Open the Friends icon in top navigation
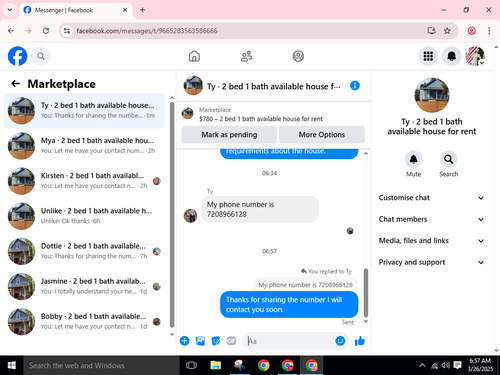The height and width of the screenshot is (375, 500). 246,56
